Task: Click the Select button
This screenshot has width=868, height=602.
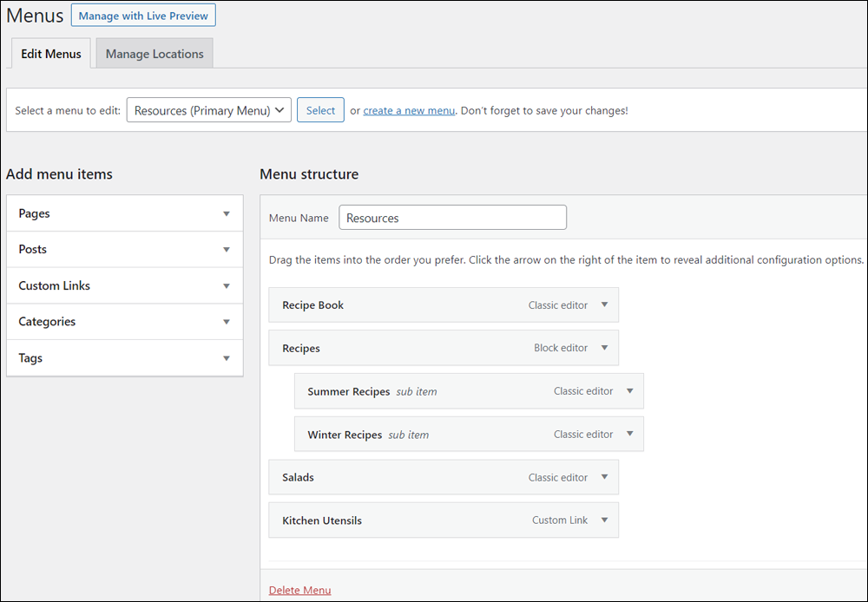Action: pyautogui.click(x=320, y=110)
